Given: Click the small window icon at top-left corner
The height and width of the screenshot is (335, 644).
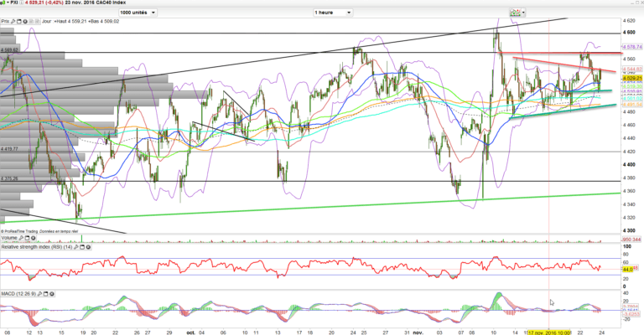Looking at the screenshot, I should click(x=3, y=3).
